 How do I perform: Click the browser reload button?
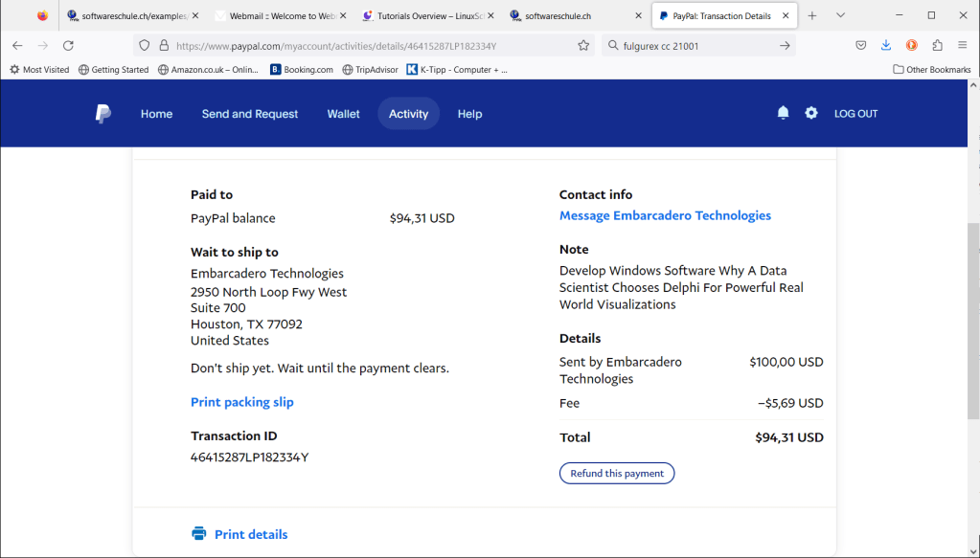click(68, 45)
